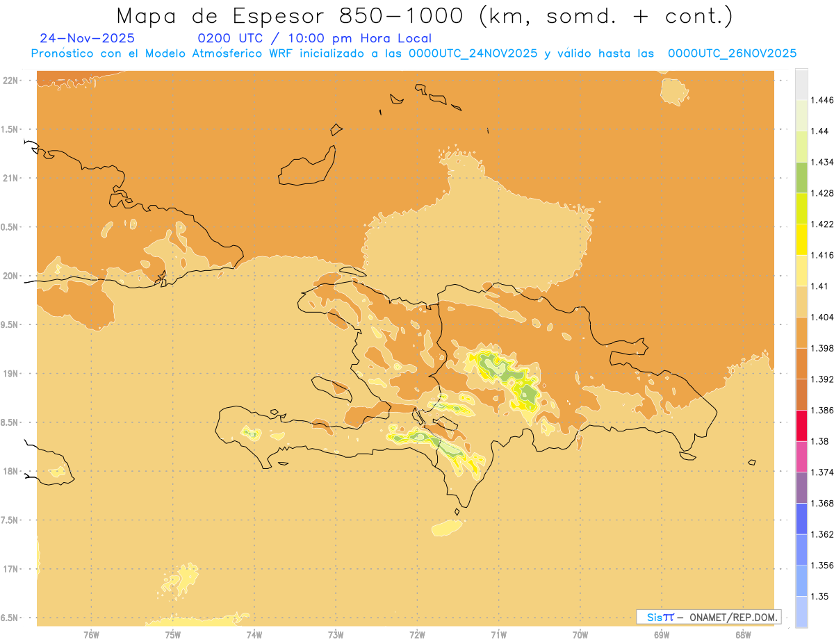The height and width of the screenshot is (644, 834).
Task: Click the '17N' latitude label
Action: tap(11, 569)
